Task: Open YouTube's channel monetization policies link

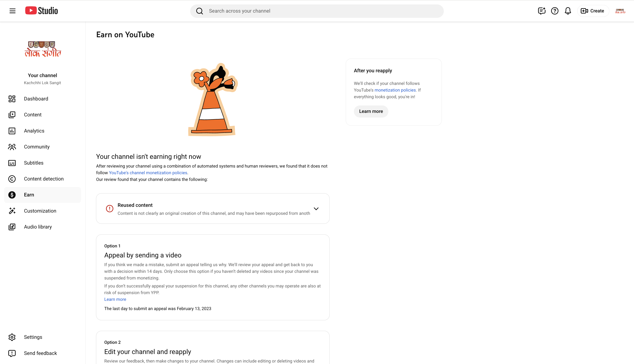Action: (148, 173)
